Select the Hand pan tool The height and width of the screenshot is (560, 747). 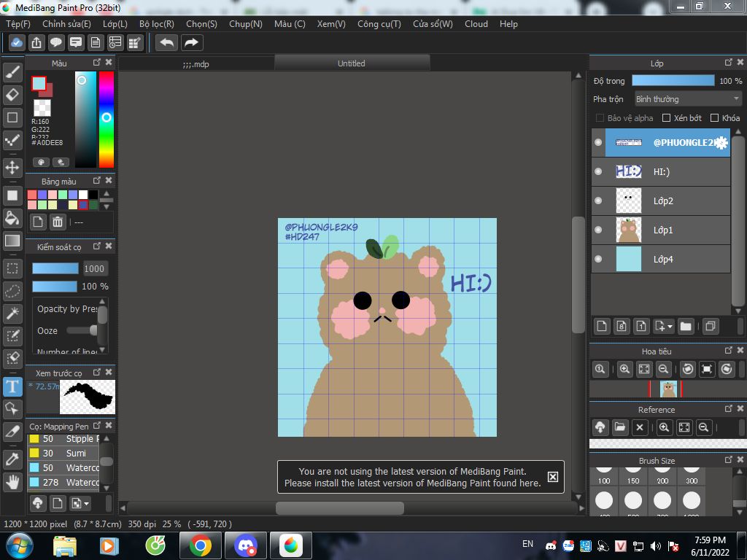(x=12, y=481)
